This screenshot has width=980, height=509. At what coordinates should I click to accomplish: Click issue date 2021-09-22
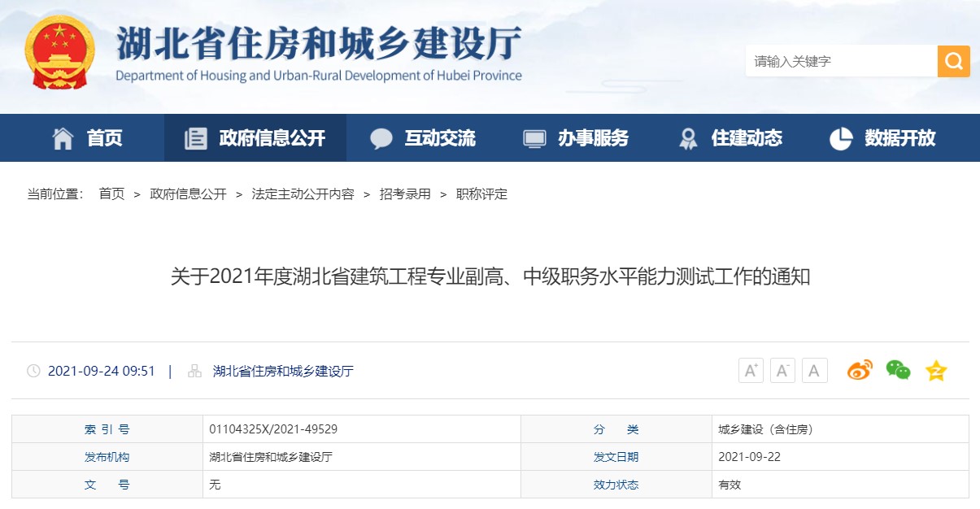tap(749, 457)
